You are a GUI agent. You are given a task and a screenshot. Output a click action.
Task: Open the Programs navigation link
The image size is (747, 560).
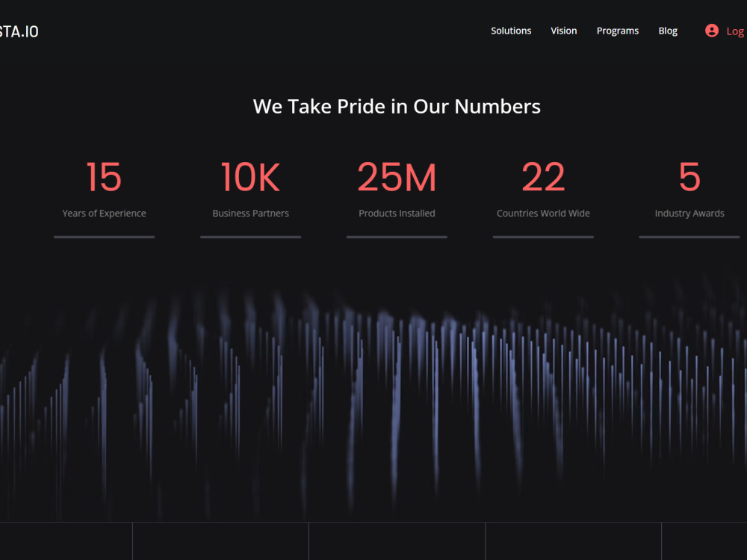coord(618,31)
